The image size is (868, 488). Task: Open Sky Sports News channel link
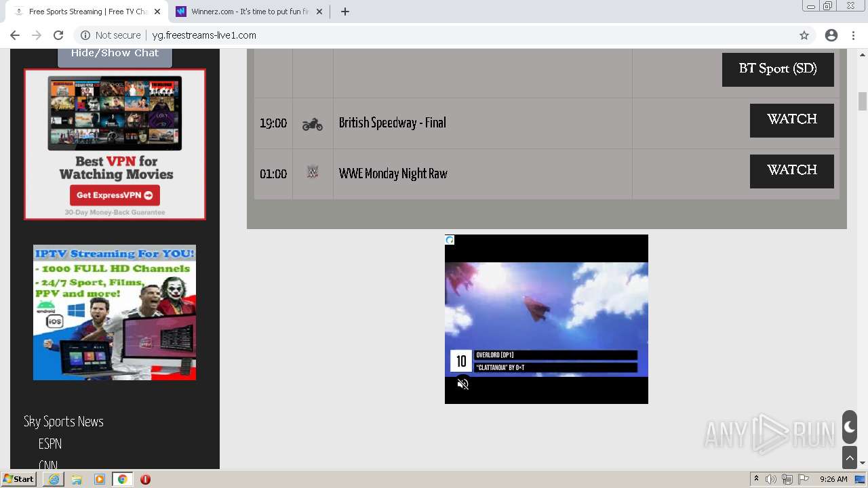pyautogui.click(x=64, y=422)
